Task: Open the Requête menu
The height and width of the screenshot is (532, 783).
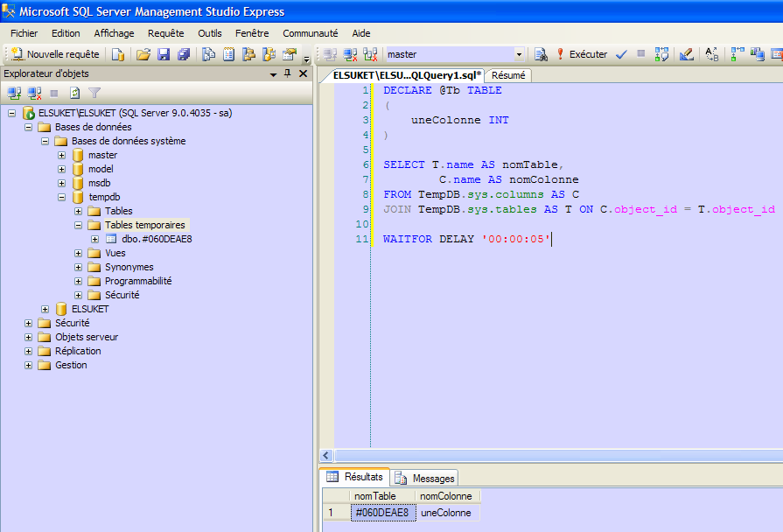Action: click(x=165, y=33)
